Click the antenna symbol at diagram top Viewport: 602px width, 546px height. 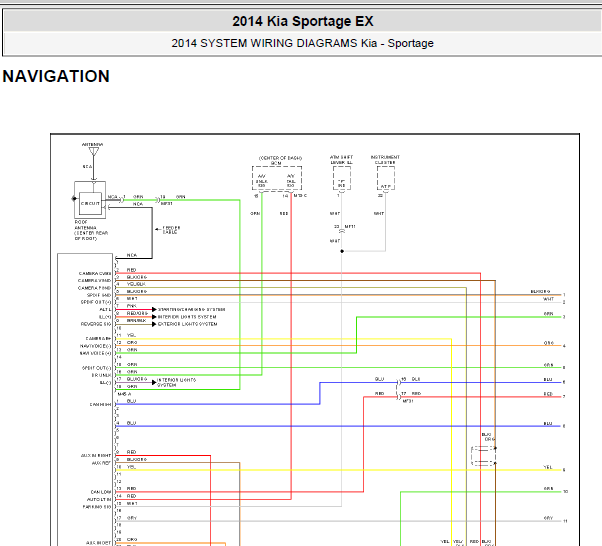(94, 152)
